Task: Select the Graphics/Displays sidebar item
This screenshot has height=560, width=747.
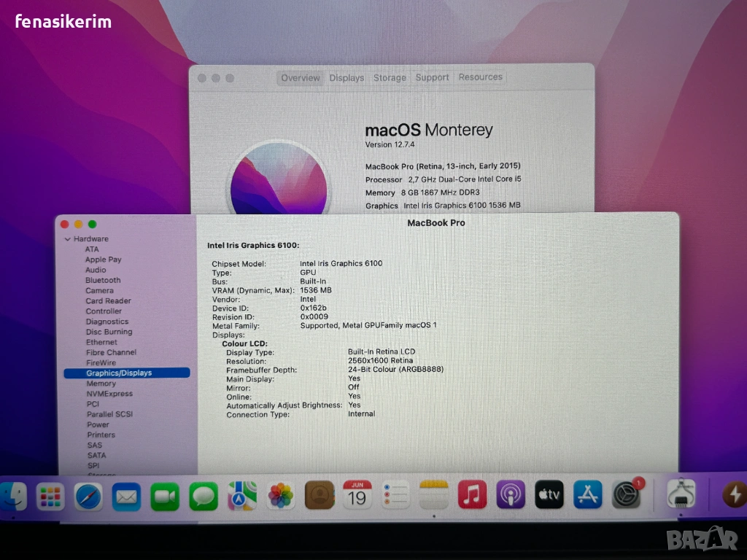Action: point(119,373)
